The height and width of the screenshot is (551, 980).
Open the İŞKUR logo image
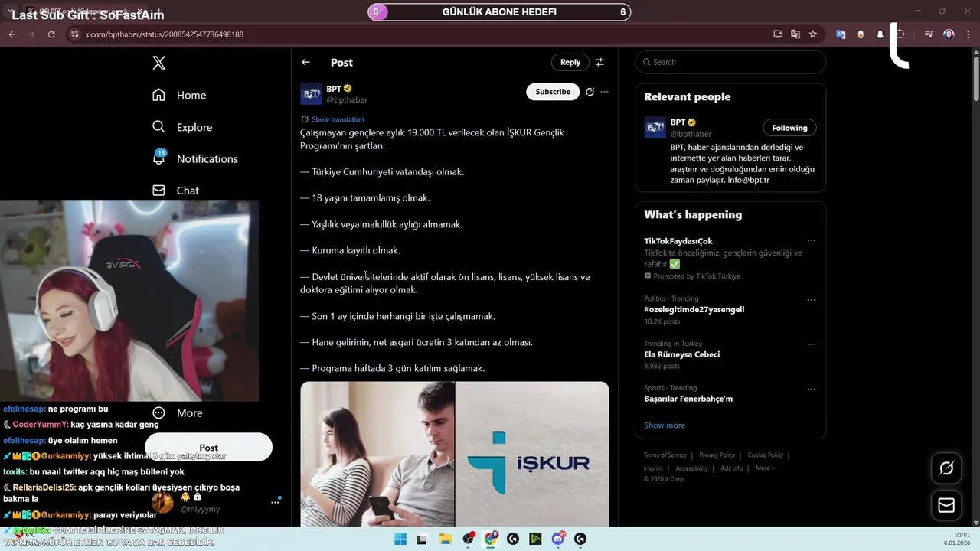click(x=532, y=454)
